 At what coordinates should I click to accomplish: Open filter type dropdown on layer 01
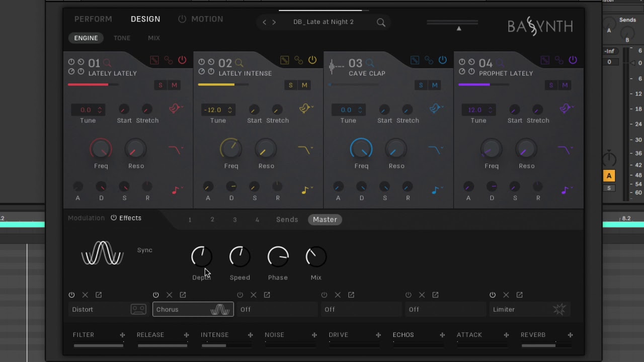[x=176, y=150]
